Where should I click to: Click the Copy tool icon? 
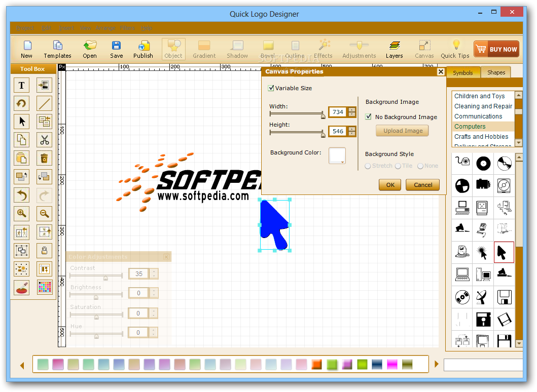(x=21, y=140)
